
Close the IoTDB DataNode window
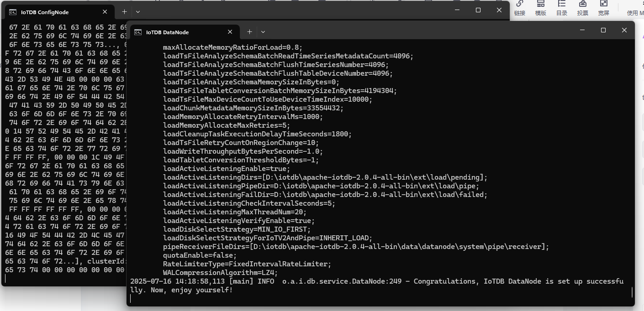click(624, 30)
